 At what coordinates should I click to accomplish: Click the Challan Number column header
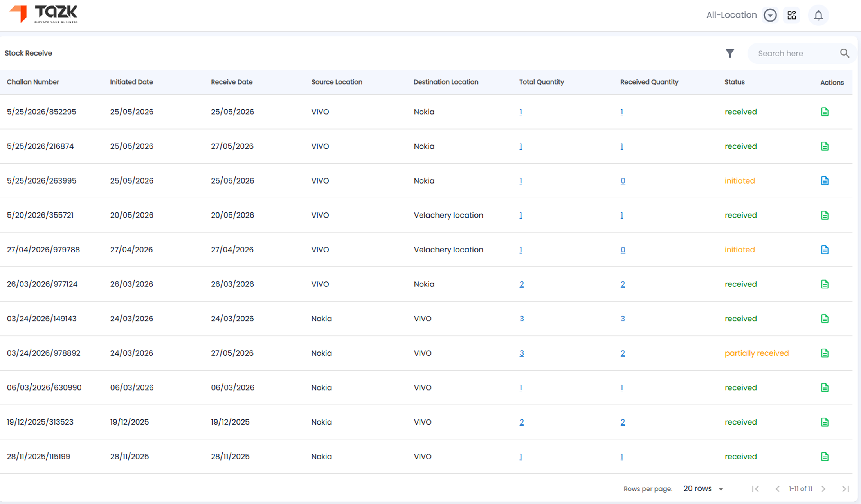33,82
